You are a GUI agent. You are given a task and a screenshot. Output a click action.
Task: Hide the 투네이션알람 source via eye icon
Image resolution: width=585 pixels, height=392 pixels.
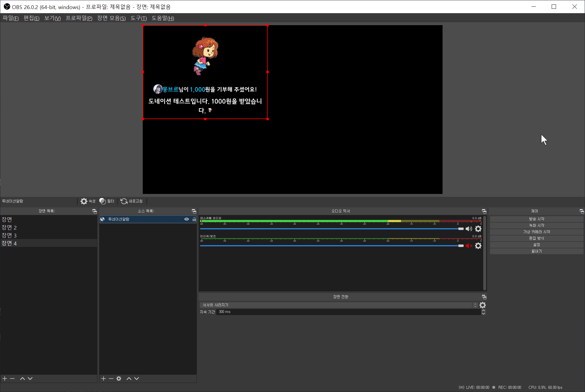(x=186, y=219)
